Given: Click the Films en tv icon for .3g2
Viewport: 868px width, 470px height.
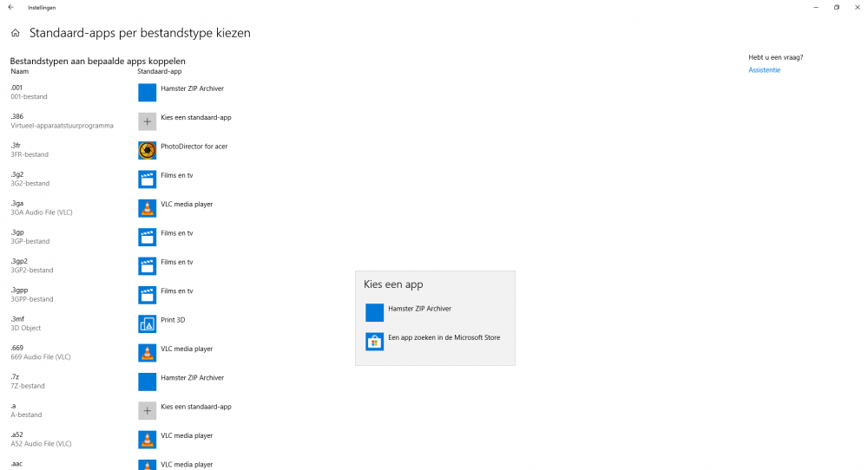Looking at the screenshot, I should click(x=148, y=180).
